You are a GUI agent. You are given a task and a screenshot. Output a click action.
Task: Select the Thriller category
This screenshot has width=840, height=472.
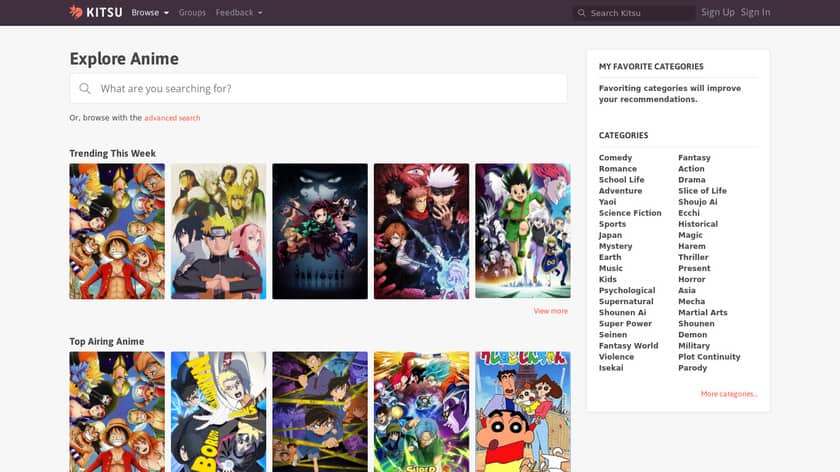coord(693,257)
